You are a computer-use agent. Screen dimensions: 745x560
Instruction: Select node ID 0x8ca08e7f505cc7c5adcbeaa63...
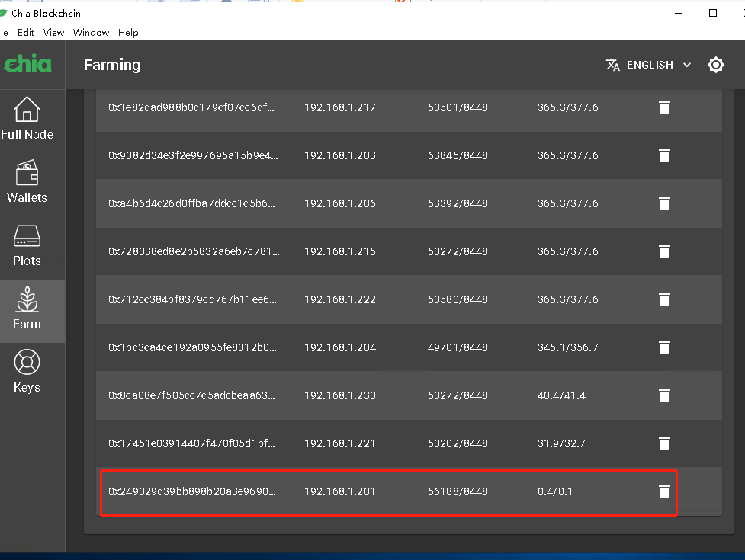191,395
